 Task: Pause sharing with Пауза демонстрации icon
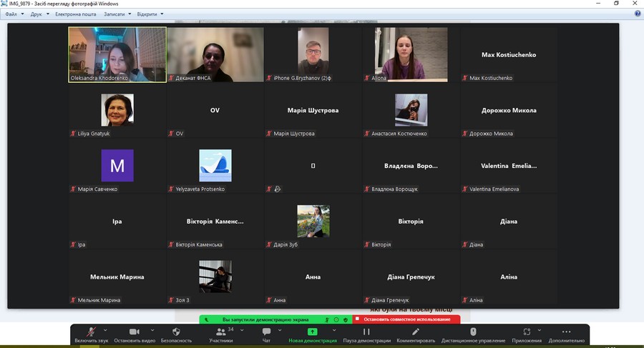point(366,332)
